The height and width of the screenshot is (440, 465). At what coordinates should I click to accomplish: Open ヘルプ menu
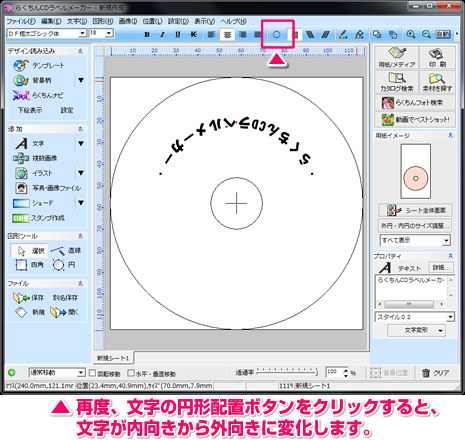(234, 21)
